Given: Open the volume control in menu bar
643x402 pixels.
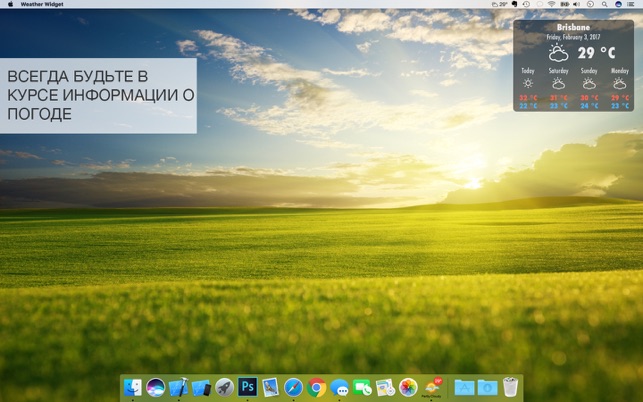Looking at the screenshot, I should click(x=577, y=4).
